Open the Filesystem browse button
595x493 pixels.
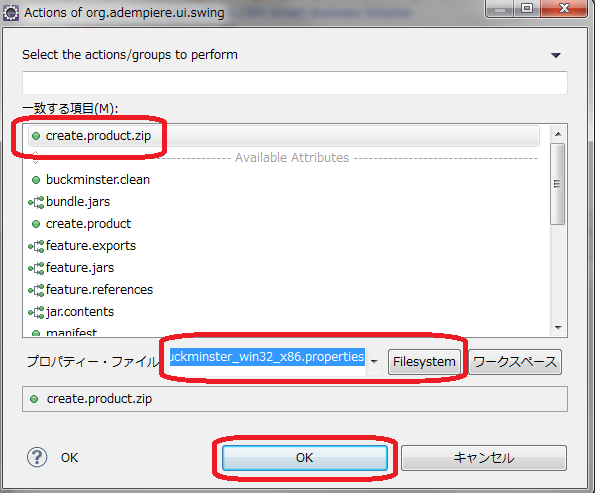coord(424,362)
